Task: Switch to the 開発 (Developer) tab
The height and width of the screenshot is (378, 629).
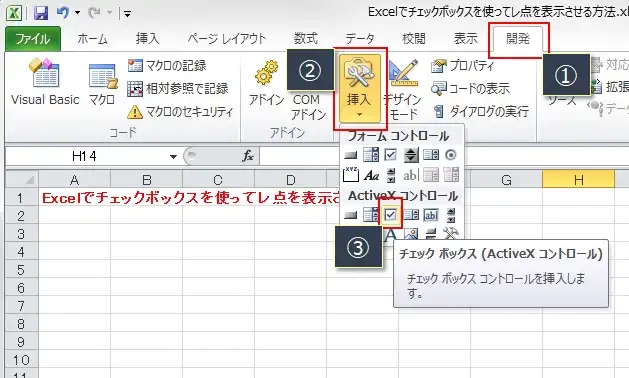Action: [x=518, y=39]
